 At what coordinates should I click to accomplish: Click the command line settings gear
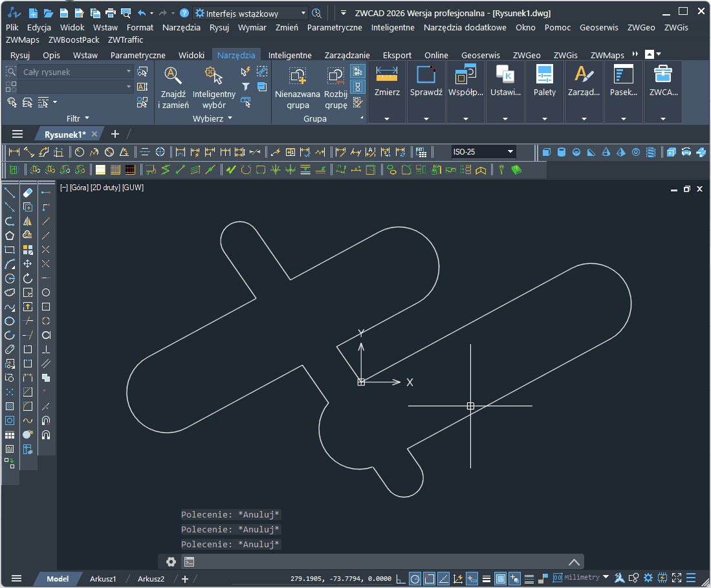coord(171,561)
